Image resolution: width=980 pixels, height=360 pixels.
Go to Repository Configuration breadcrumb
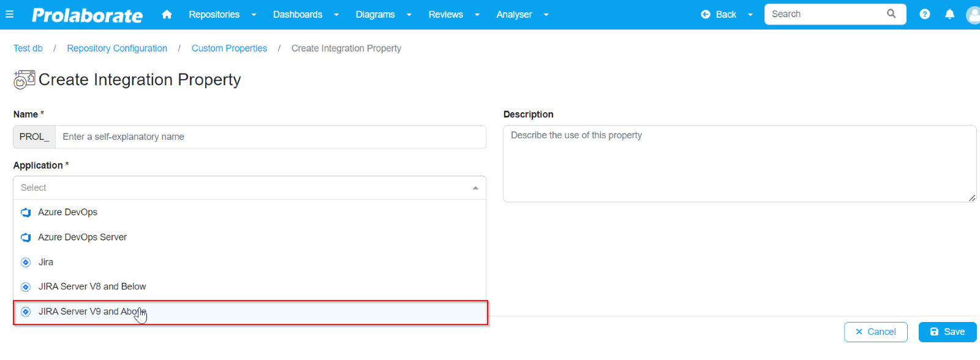tap(117, 48)
